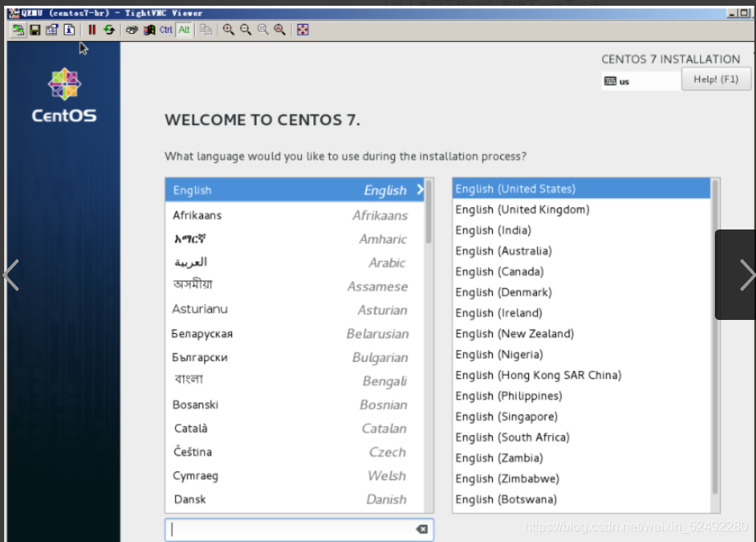Choose English (Nigeria) locale
756x542 pixels.
point(581,354)
